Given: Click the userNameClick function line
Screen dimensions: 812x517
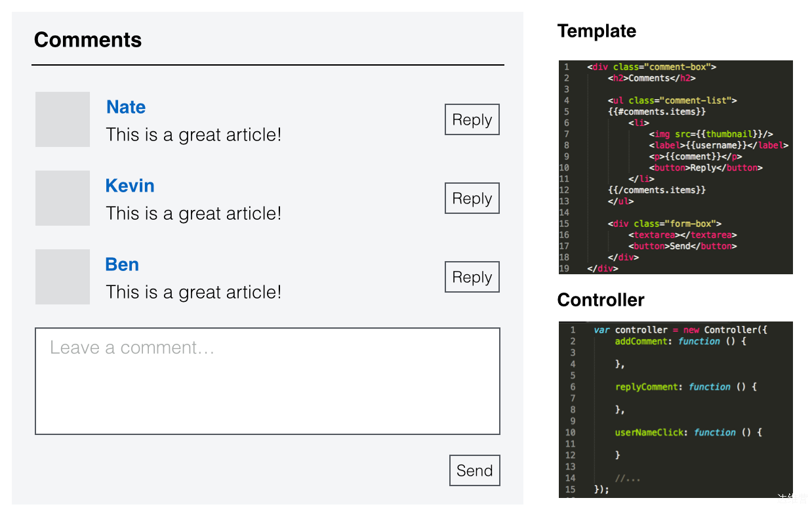Looking at the screenshot, I should click(x=688, y=432).
